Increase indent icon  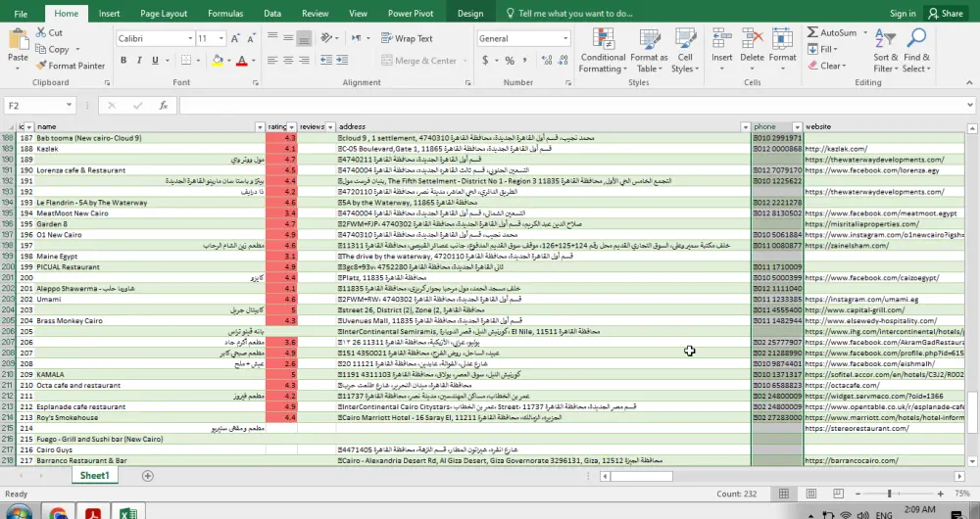coord(342,60)
